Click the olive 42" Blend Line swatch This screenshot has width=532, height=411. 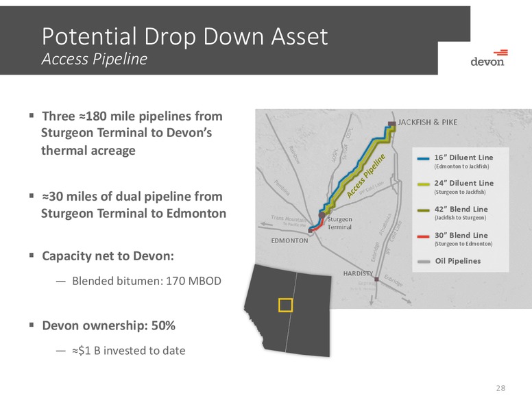tap(424, 210)
